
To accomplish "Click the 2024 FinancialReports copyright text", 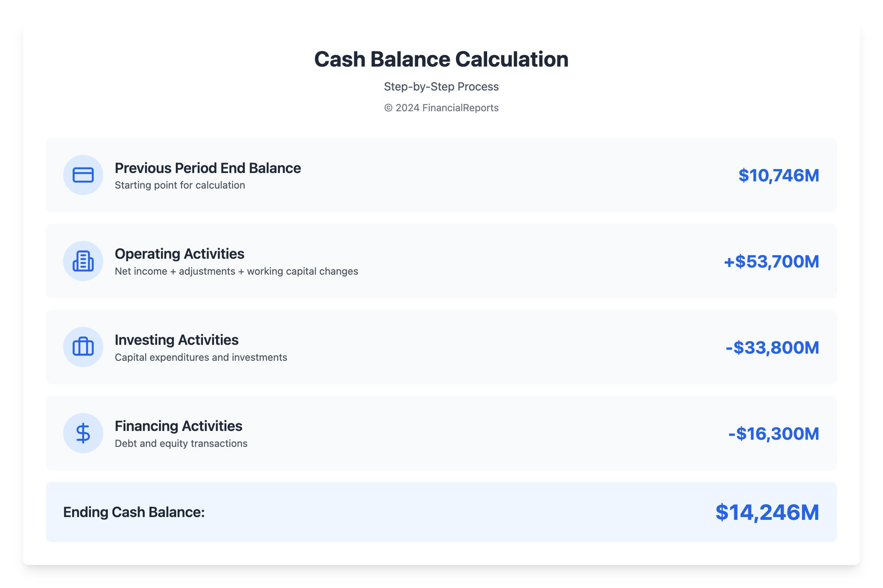I will [x=441, y=108].
